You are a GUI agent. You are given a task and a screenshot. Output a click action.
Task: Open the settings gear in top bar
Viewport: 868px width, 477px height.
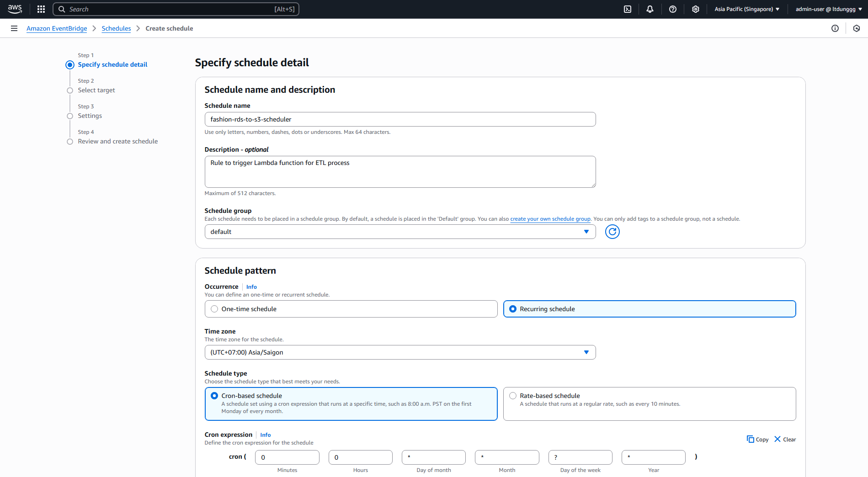pos(696,9)
